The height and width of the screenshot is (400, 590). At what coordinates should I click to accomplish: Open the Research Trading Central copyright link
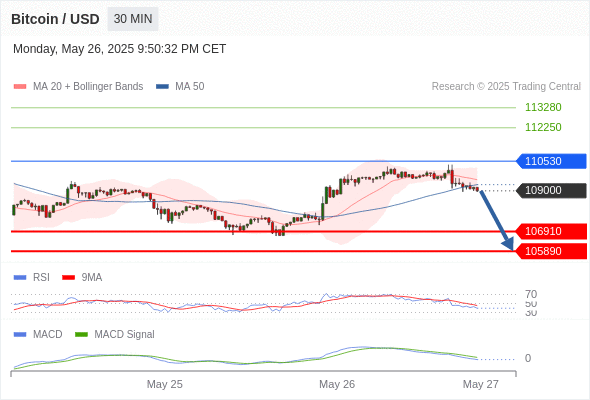[506, 87]
